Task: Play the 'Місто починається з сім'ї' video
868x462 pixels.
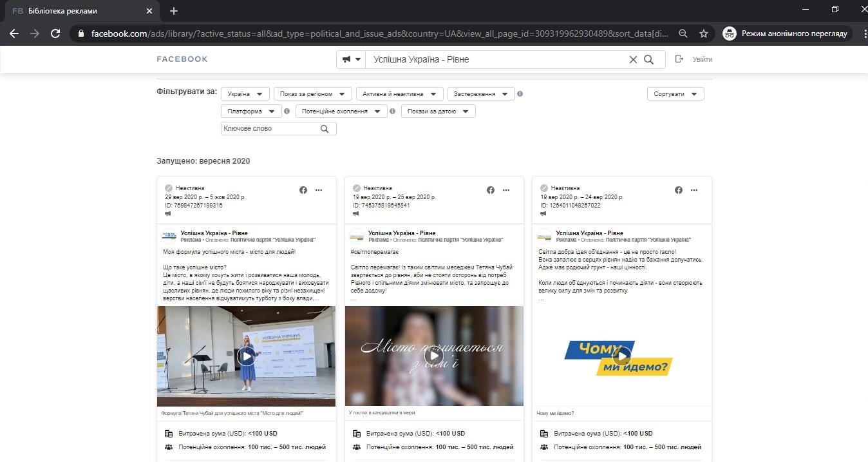Action: pyautogui.click(x=434, y=356)
